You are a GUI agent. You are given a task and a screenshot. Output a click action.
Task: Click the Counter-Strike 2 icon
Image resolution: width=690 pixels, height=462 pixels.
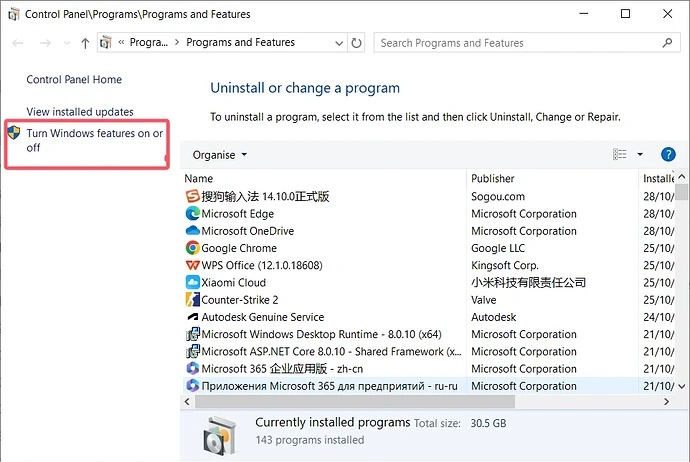(193, 300)
